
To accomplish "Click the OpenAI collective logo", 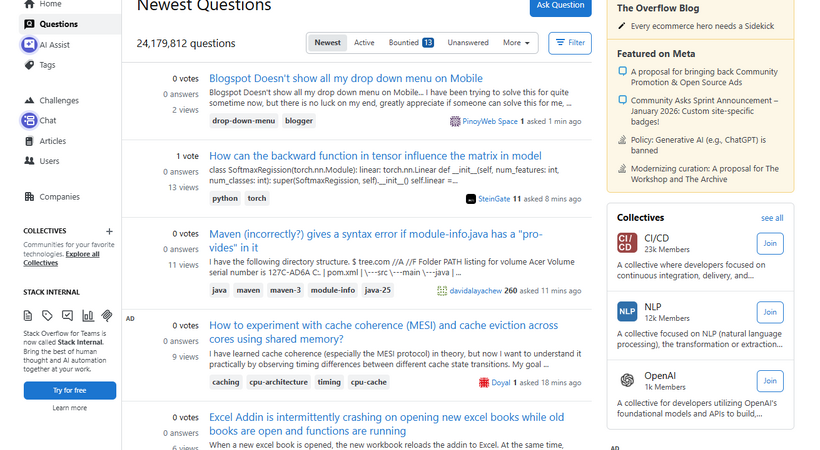I will [627, 380].
